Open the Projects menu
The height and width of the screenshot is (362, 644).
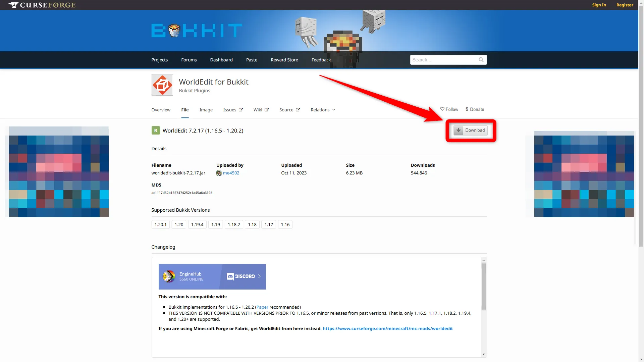pos(160,60)
